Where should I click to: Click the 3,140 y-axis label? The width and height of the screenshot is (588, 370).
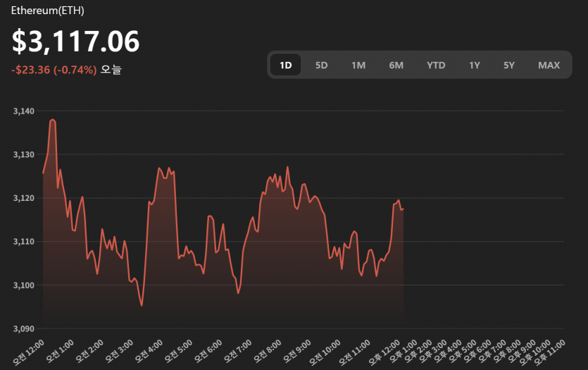[23, 111]
